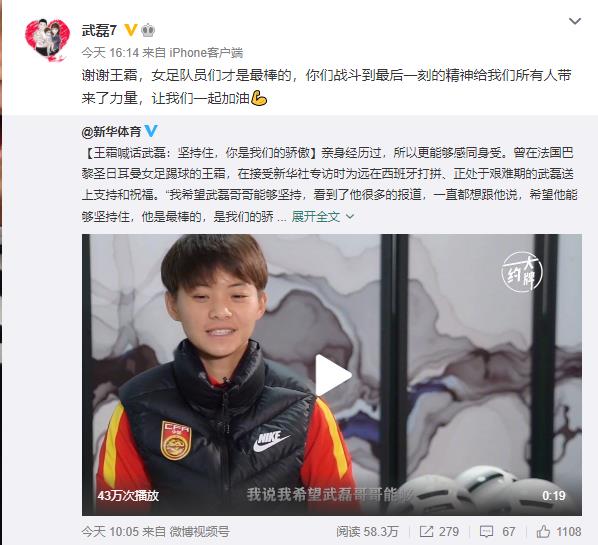Click the 今天 10:05 original post timestamp

110,532
